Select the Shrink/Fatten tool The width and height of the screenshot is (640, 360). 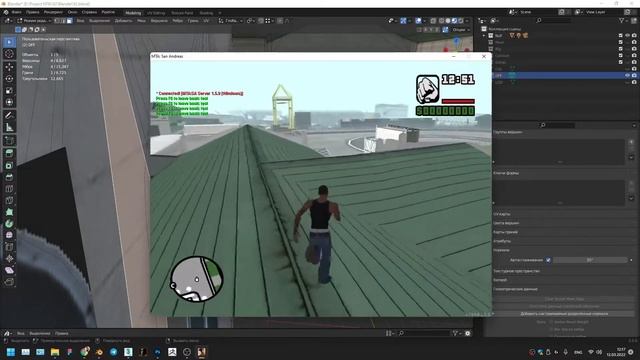pyautogui.click(x=9, y=258)
